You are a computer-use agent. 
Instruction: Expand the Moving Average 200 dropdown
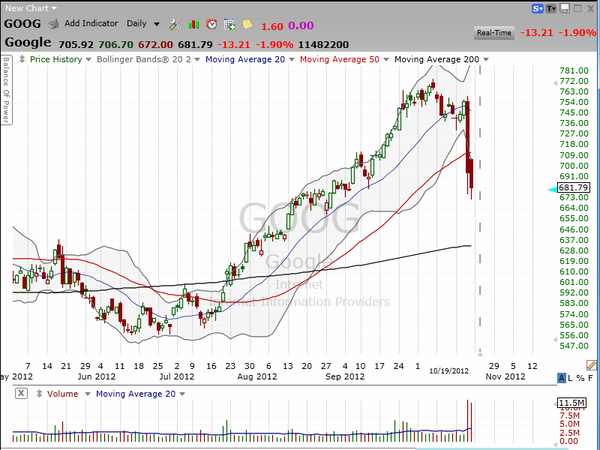[x=486, y=60]
